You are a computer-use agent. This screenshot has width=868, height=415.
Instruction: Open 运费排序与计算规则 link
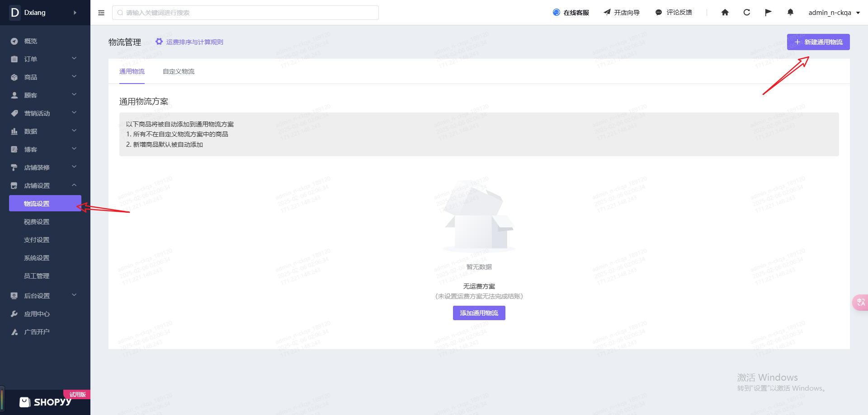(195, 42)
